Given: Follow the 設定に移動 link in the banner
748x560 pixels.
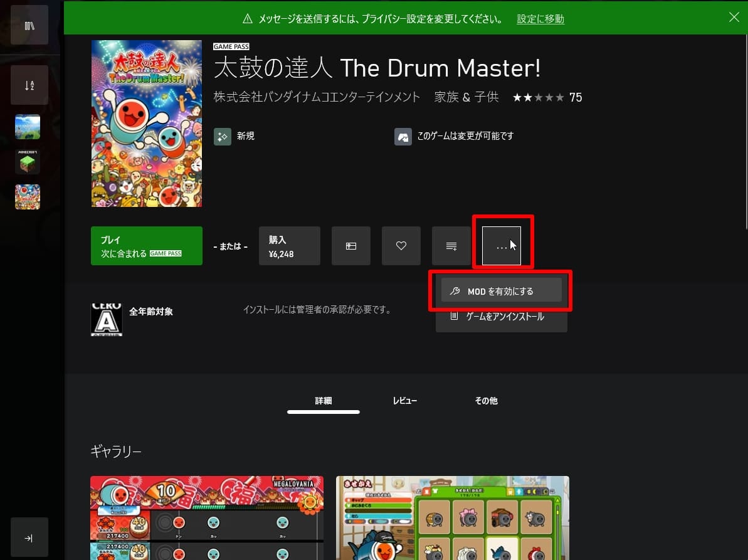Looking at the screenshot, I should tap(540, 19).
